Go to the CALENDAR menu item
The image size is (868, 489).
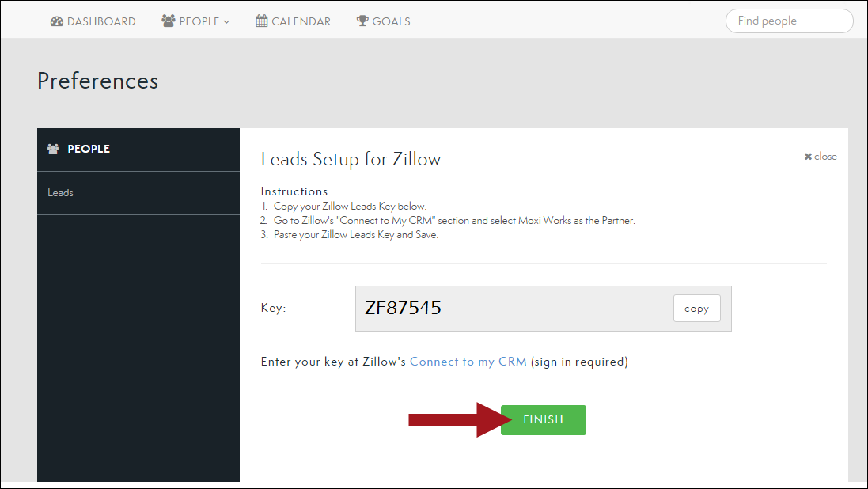click(x=301, y=21)
